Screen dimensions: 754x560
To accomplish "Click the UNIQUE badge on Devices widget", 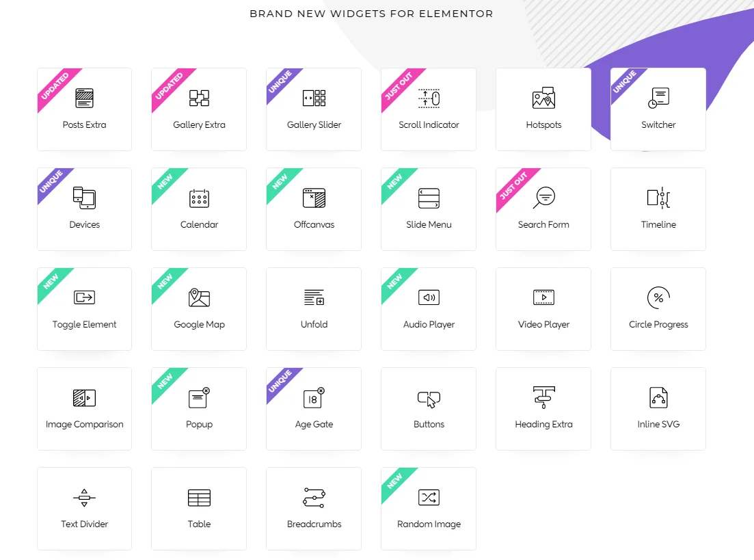I will click(53, 182).
